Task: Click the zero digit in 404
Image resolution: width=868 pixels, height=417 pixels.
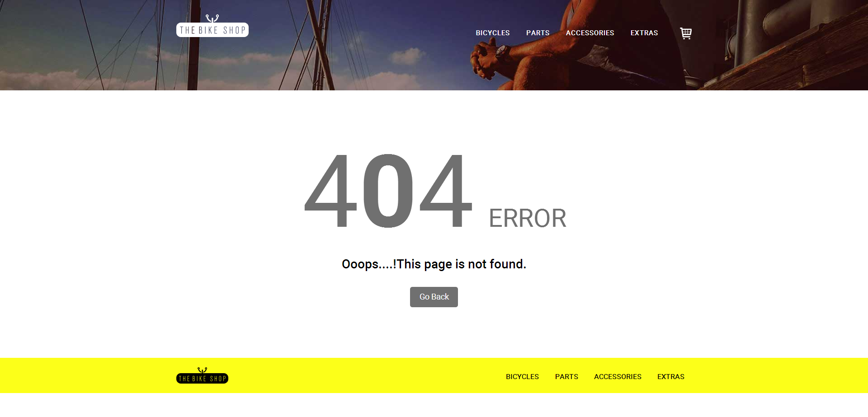Action: point(388,191)
